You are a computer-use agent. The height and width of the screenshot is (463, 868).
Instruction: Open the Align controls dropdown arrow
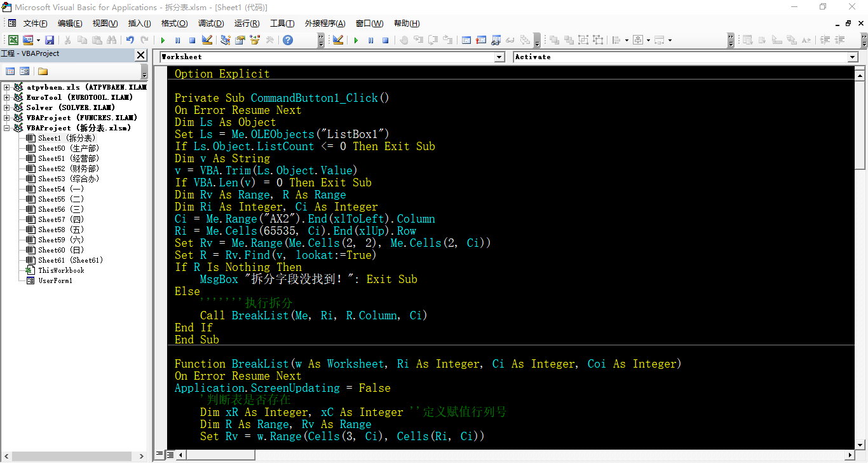[x=627, y=40]
